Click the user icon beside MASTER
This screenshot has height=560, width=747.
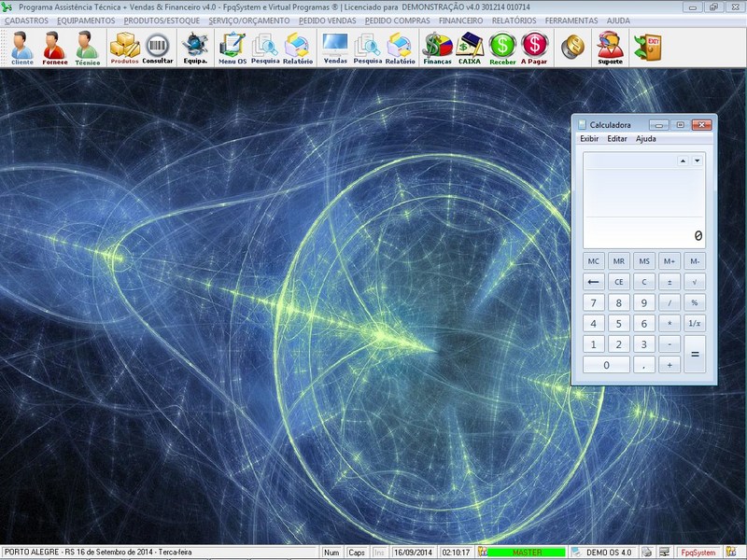482,552
